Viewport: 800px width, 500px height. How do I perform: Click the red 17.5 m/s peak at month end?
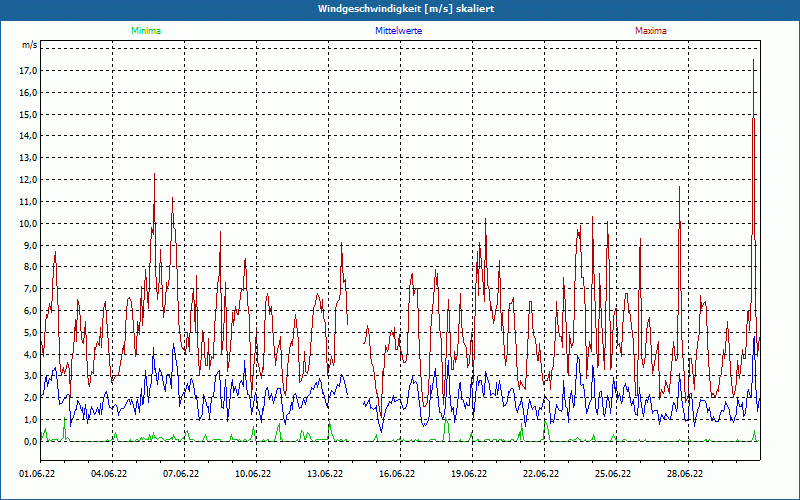coord(754,60)
